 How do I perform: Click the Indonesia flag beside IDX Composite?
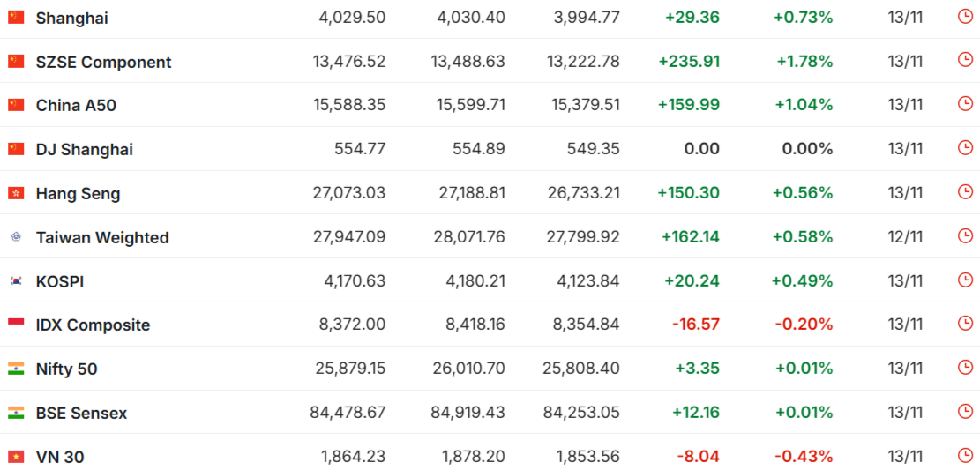[x=16, y=325]
